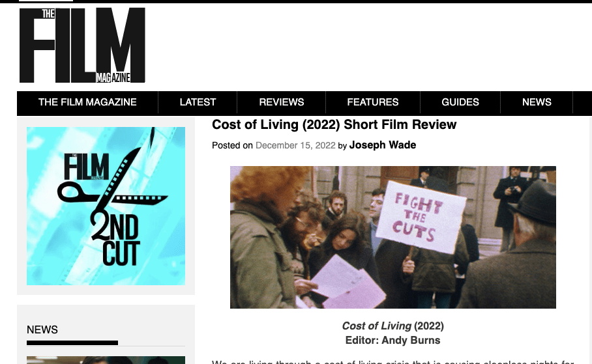Screen dimensions: 592x364
Task: Open the news thumbnail under sidebar NEWS
Action: pyautogui.click(x=106, y=360)
